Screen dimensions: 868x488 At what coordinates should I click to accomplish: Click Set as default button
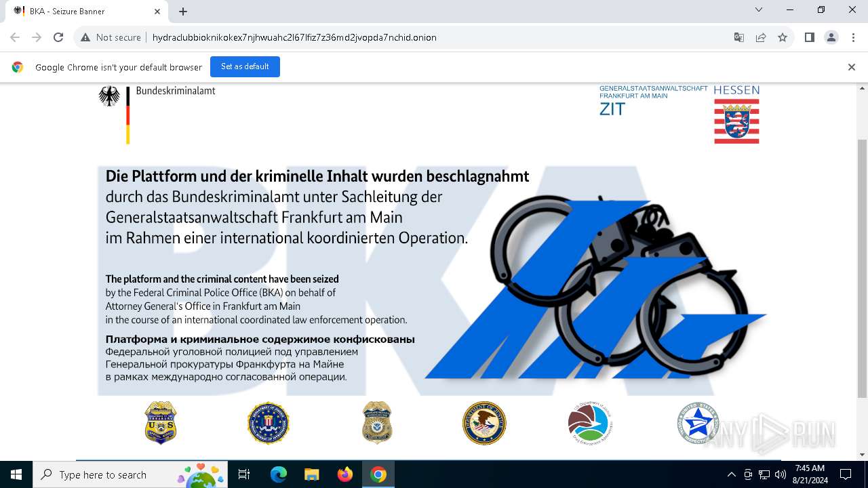coord(245,66)
